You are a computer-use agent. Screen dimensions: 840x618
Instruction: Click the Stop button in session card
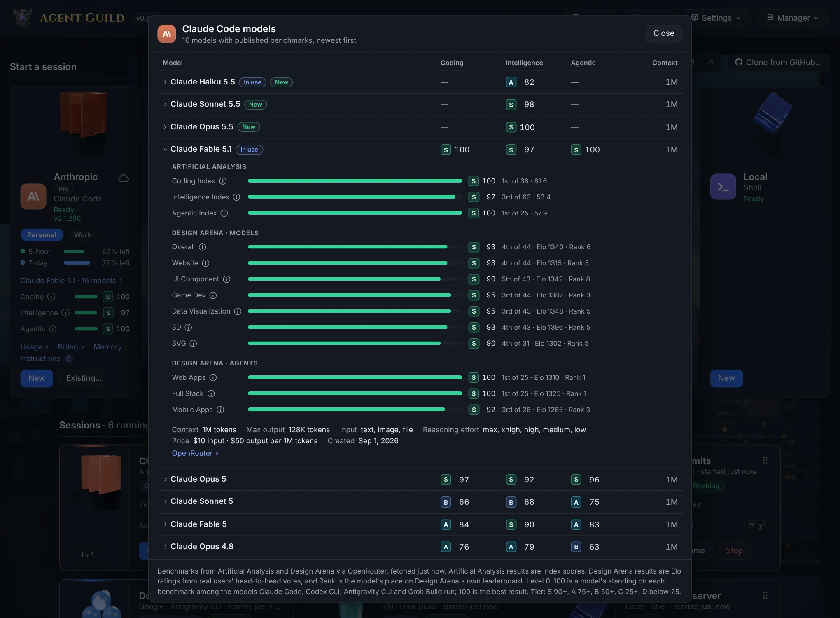pos(734,551)
